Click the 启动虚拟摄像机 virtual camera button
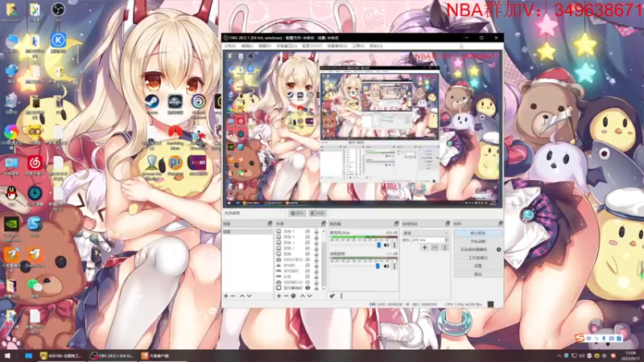Image resolution: width=644 pixels, height=362 pixels. (474, 249)
